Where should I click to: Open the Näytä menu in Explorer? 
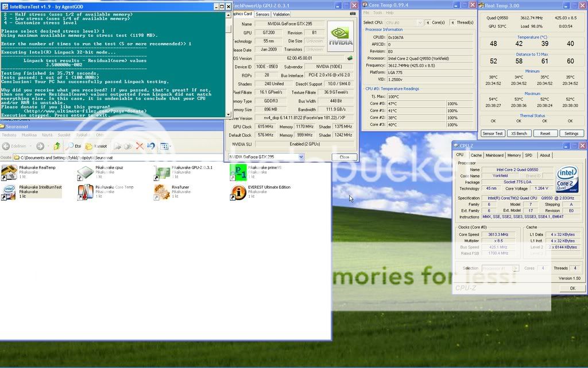[x=47, y=135]
